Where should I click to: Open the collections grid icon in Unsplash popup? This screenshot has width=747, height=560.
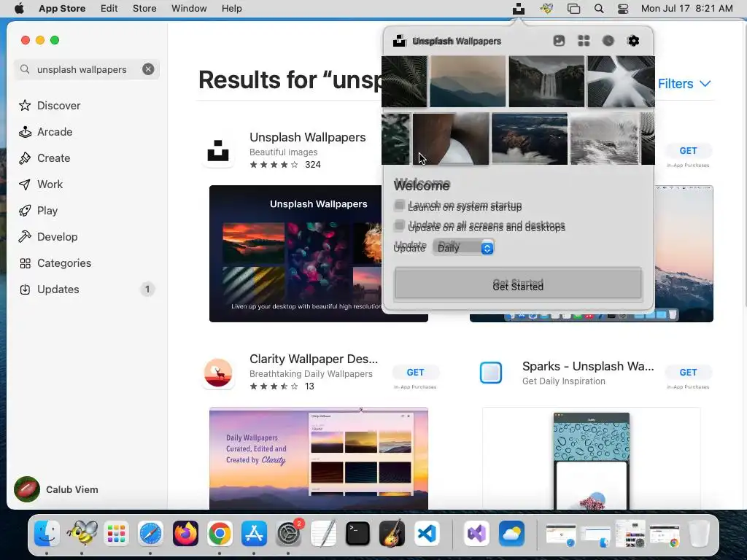point(584,41)
